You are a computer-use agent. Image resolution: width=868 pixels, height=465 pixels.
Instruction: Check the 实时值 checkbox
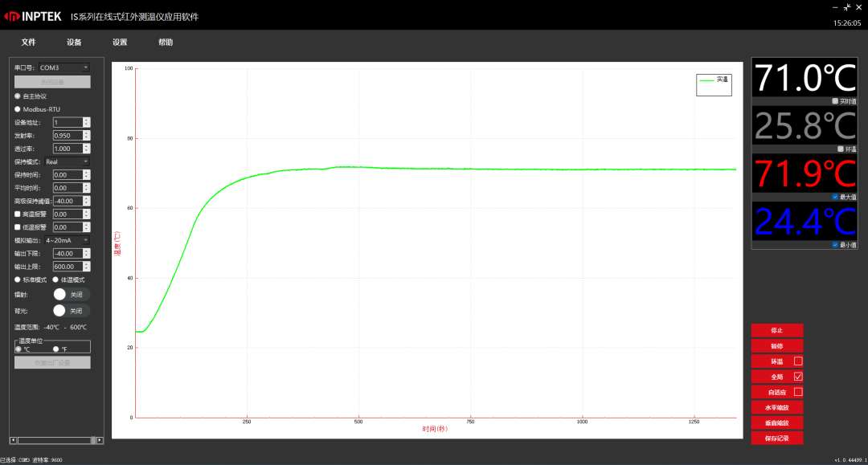[x=835, y=101]
